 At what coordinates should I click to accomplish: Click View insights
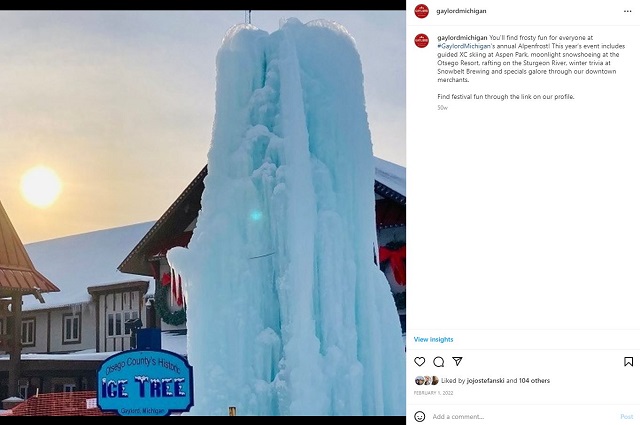[x=433, y=339]
